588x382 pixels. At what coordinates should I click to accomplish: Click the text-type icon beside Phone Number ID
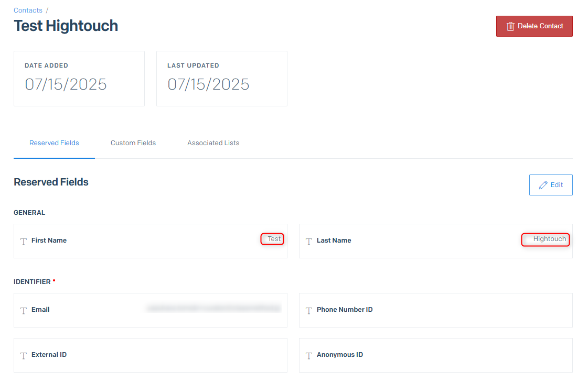pos(308,310)
